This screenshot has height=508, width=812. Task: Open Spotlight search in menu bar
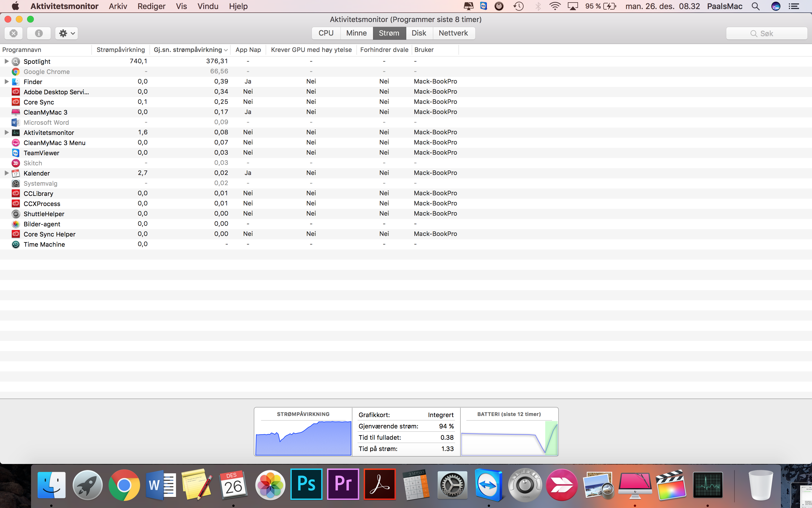755,6
